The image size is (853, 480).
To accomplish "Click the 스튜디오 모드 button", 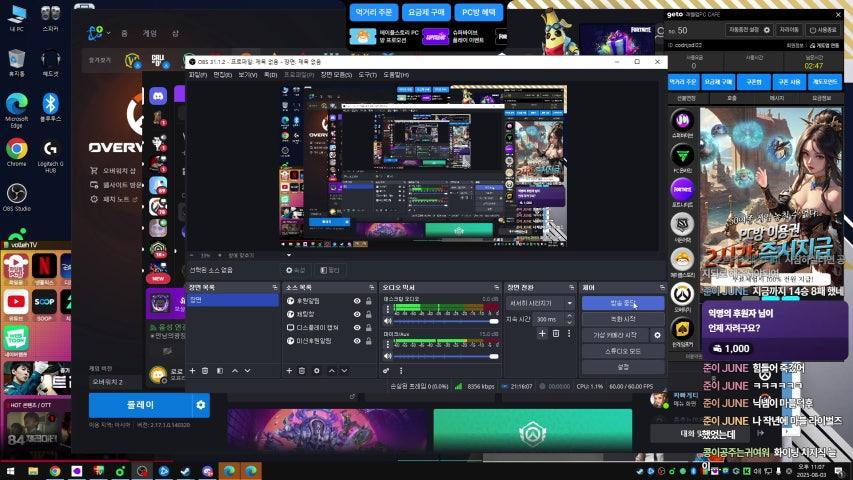I will click(623, 352).
